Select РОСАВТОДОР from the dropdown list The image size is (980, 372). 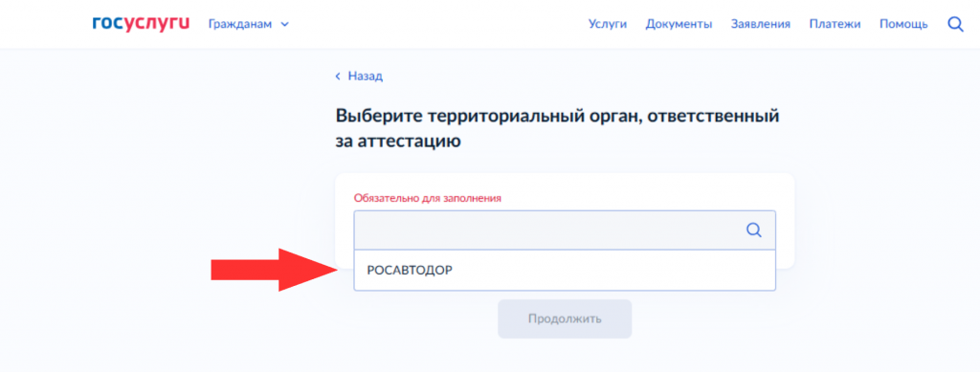pos(565,271)
